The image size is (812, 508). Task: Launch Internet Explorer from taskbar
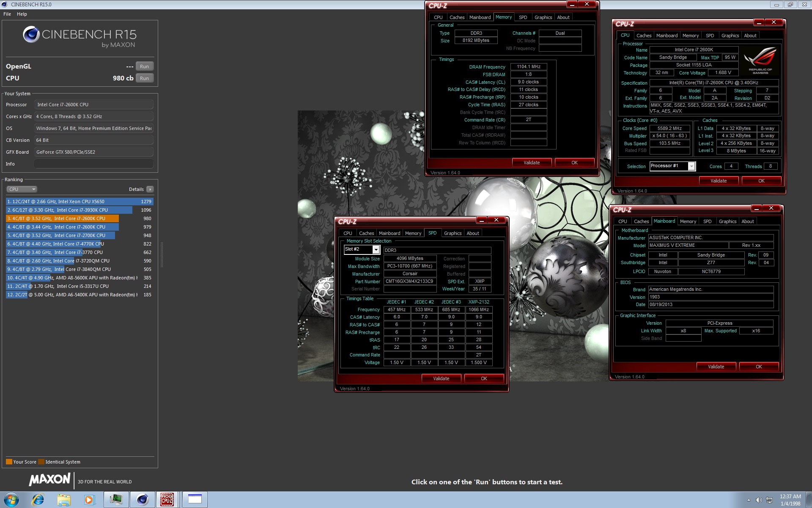(38, 500)
